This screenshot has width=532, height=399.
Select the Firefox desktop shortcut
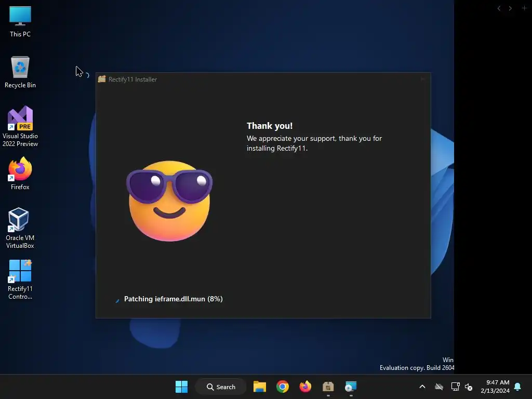point(20,174)
